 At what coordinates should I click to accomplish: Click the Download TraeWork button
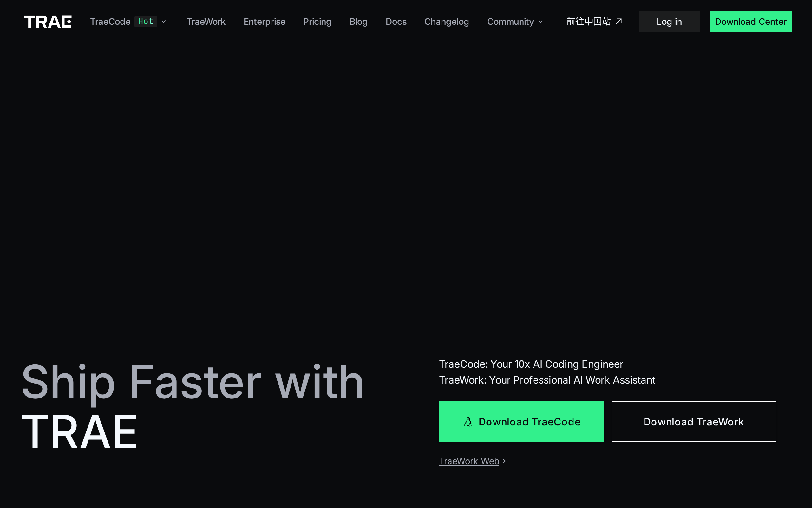pos(694,421)
